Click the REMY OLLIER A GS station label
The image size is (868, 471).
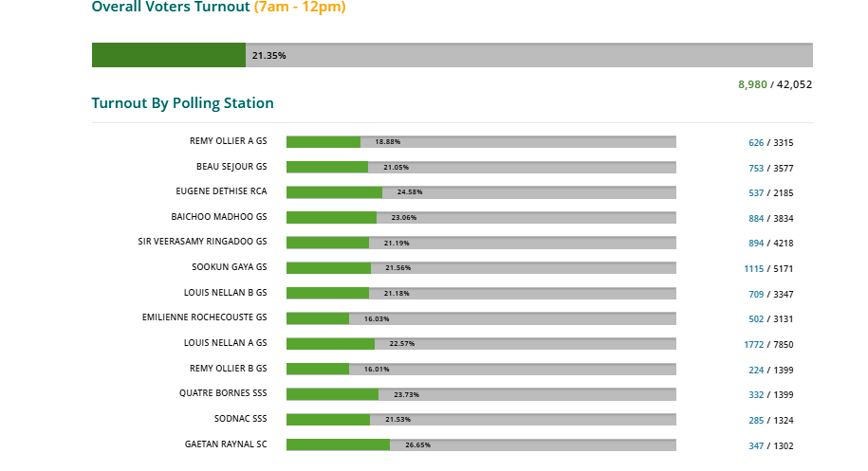228,141
